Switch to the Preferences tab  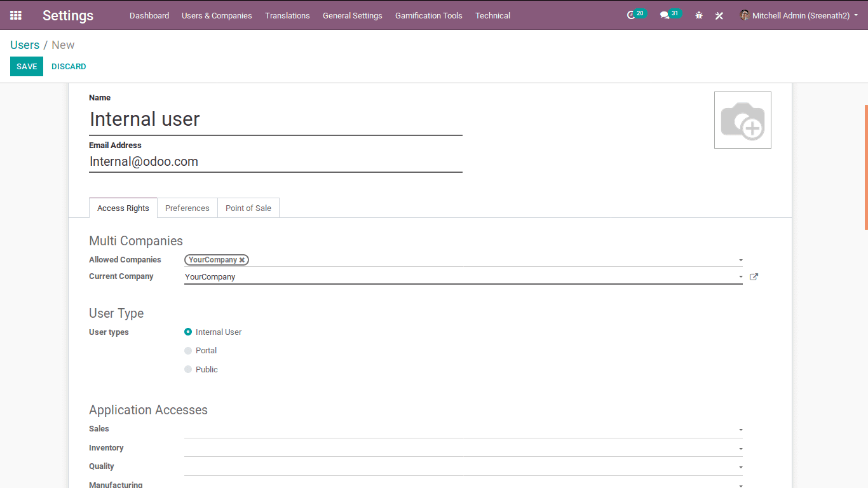[187, 208]
